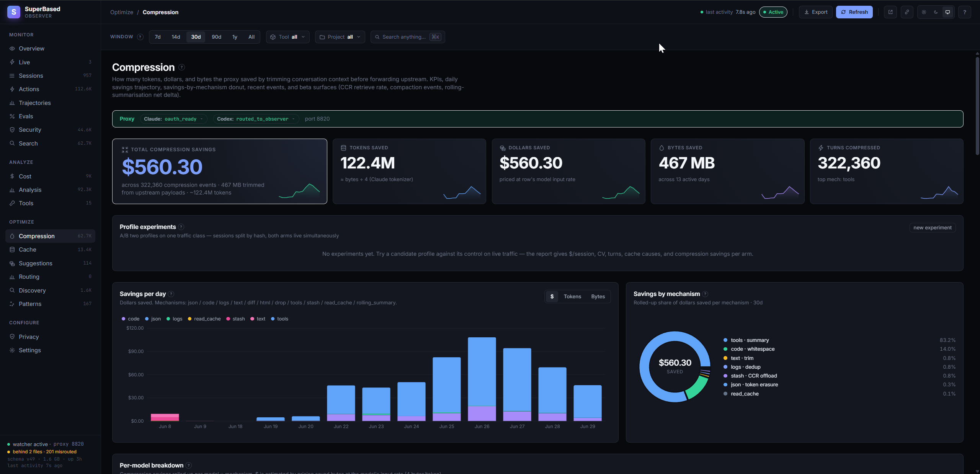This screenshot has width=980, height=474.
Task: Show savings chart in dollars
Action: 552,297
